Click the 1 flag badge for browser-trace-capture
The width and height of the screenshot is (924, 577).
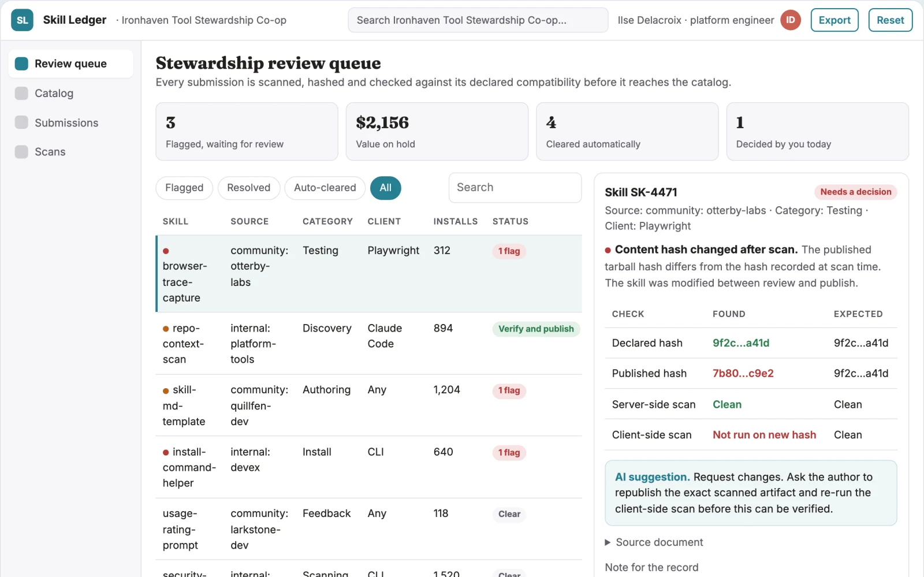(509, 251)
